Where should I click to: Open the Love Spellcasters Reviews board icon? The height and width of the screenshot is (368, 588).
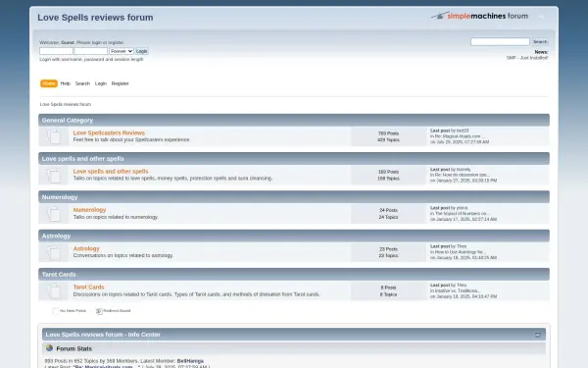[54, 136]
